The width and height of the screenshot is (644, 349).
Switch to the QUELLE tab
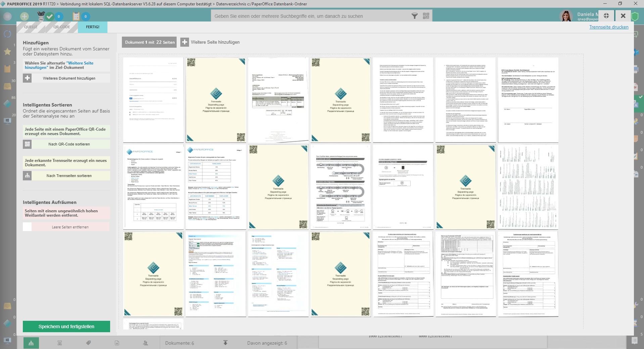tap(31, 27)
